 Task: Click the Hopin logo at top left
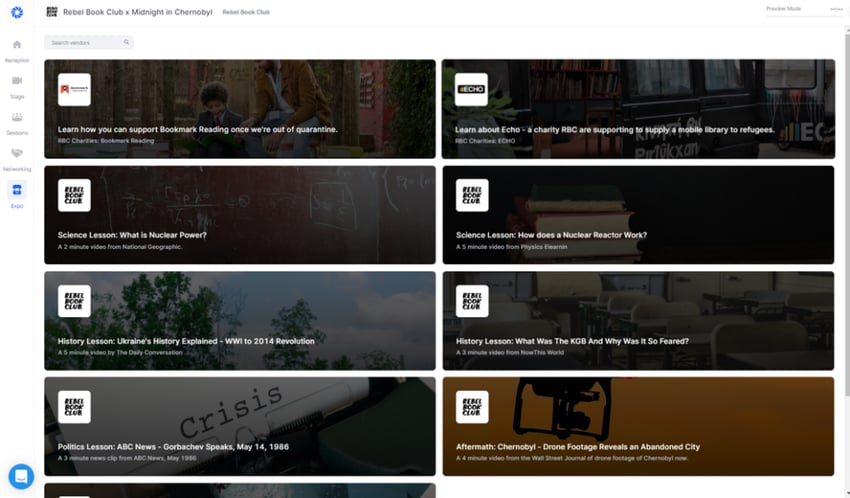point(17,12)
